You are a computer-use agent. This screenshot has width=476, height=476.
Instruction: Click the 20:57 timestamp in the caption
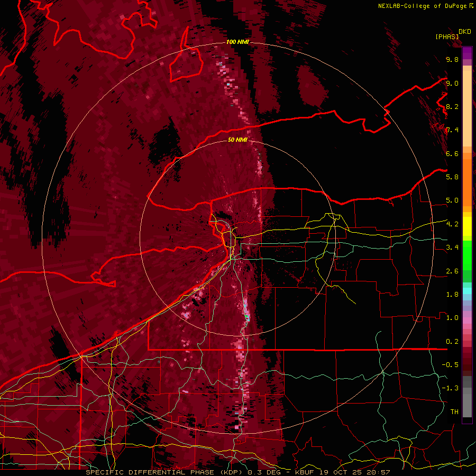coord(379,472)
